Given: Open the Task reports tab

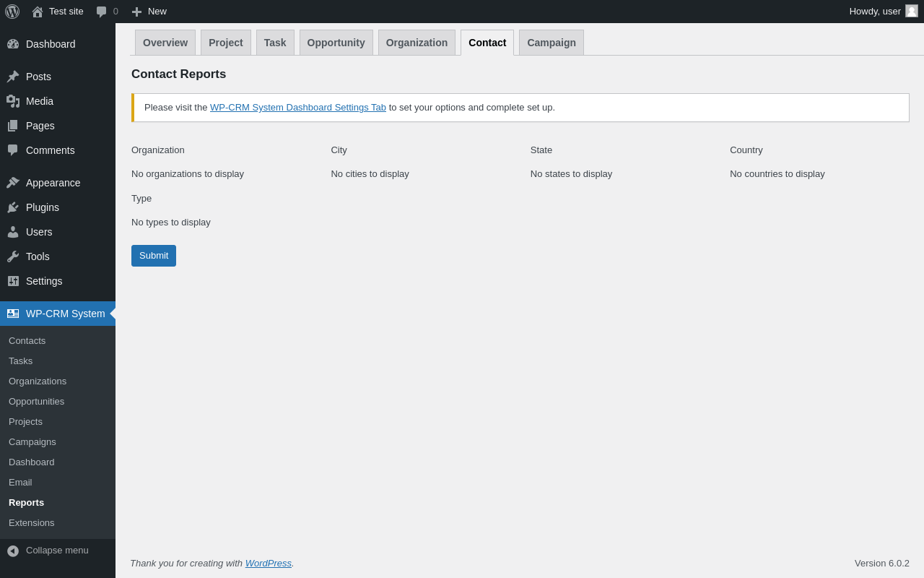Looking at the screenshot, I should coord(275,43).
